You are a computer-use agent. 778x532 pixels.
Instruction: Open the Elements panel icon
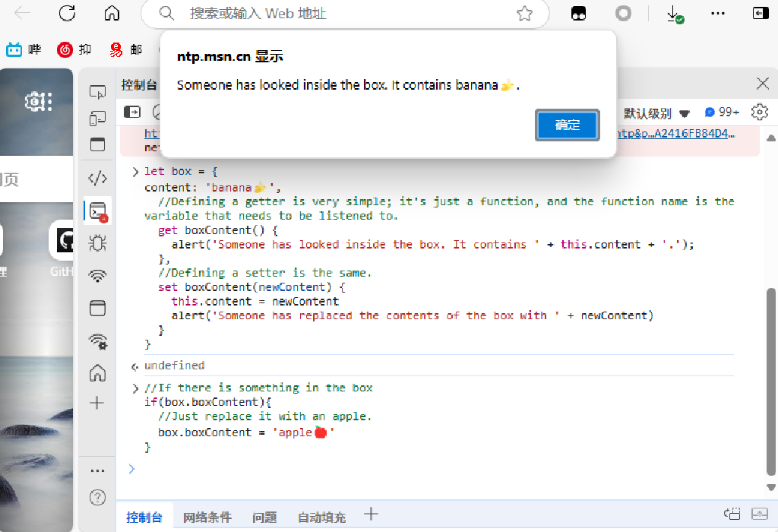97,178
